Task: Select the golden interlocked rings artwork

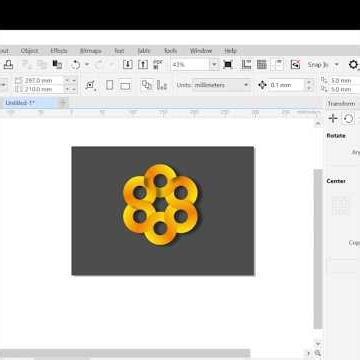Action: click(160, 205)
